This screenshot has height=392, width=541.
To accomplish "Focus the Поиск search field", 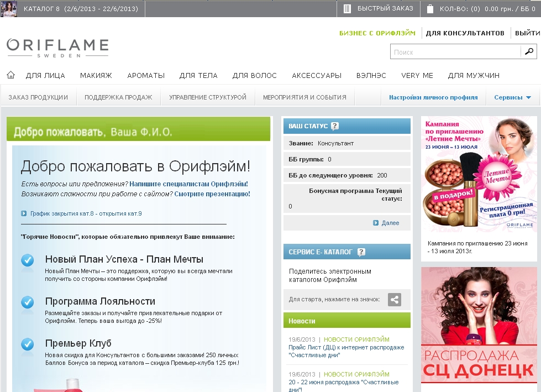I will pyautogui.click(x=455, y=52).
